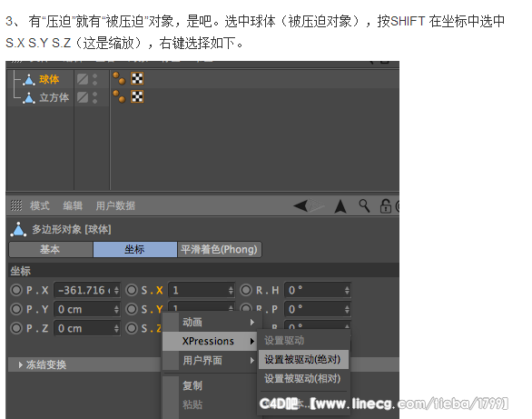Switch to the 平滑着色(Phong) tab
Image resolution: width=532 pixels, height=419 pixels.
[x=220, y=250]
